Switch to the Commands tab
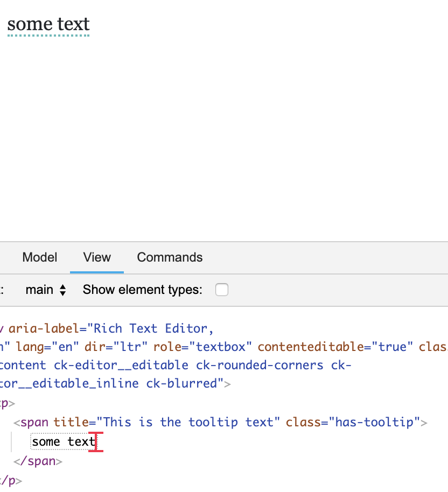The image size is (448, 492). pyautogui.click(x=170, y=257)
